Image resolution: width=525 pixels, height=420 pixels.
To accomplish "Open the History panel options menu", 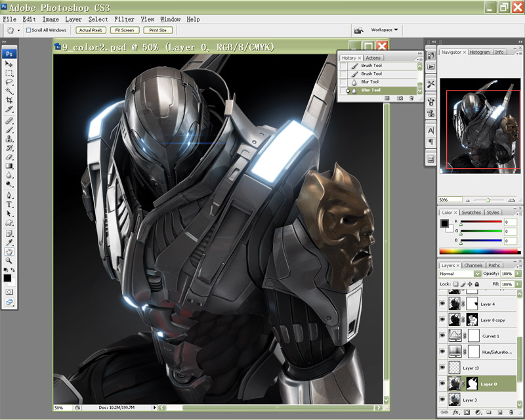I will pos(420,58).
